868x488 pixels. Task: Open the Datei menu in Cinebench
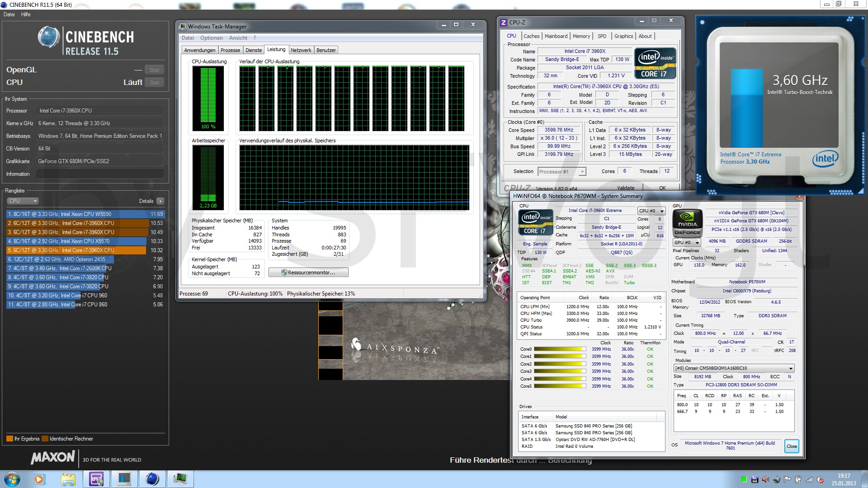tap(9, 14)
